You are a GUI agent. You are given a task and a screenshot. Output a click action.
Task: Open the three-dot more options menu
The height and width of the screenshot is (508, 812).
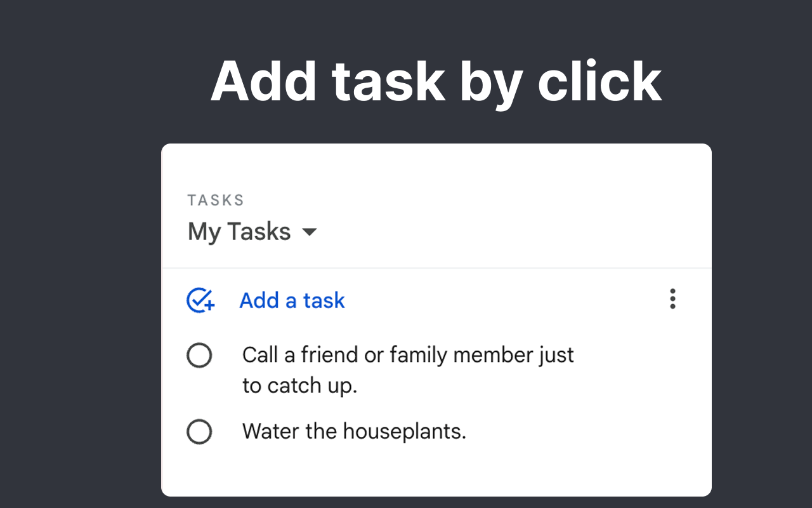(x=672, y=299)
